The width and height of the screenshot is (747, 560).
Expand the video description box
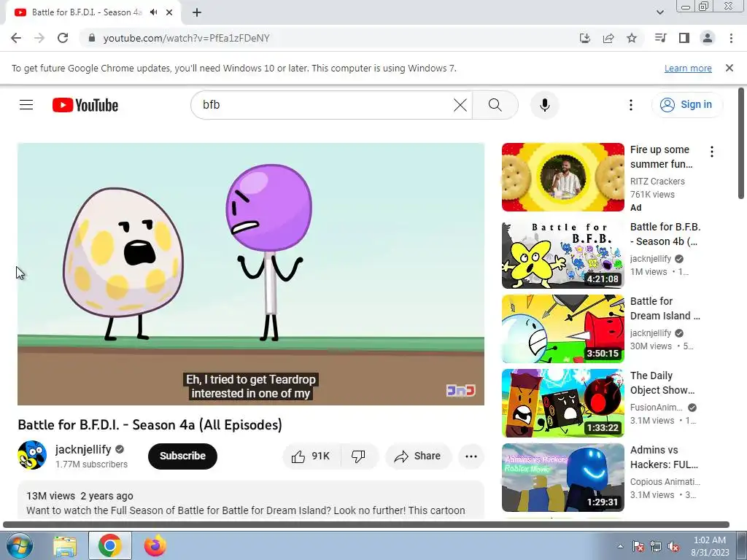click(251, 500)
